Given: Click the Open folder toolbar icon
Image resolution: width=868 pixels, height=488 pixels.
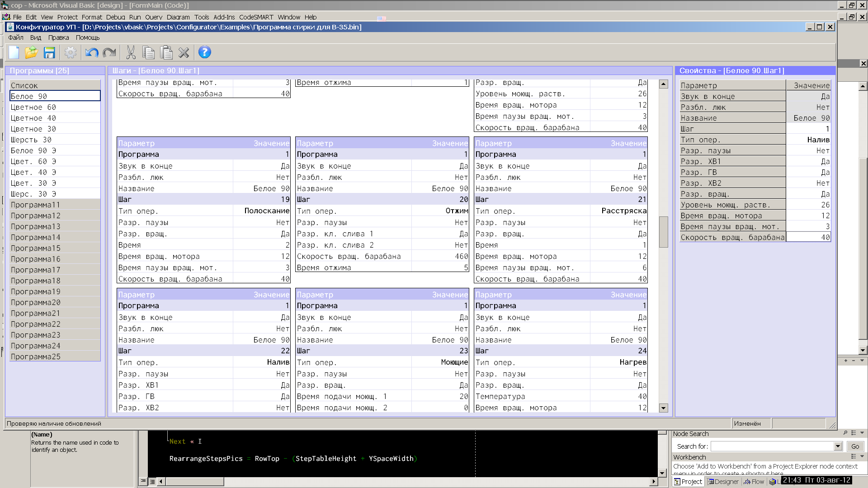Looking at the screenshot, I should pyautogui.click(x=31, y=52).
